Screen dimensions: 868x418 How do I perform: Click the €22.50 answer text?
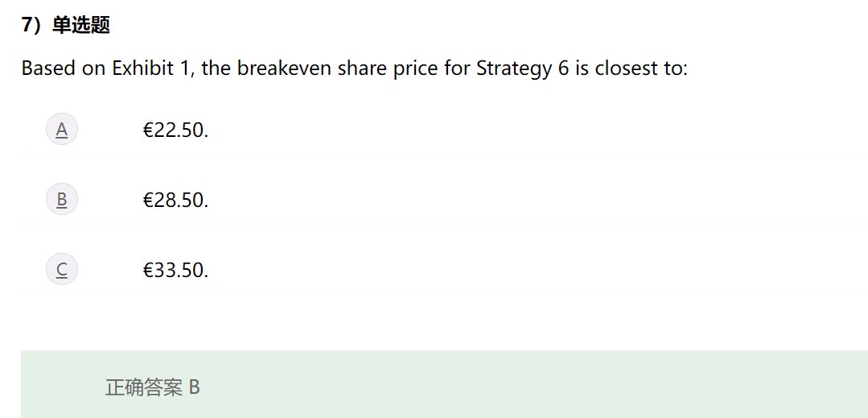(175, 130)
